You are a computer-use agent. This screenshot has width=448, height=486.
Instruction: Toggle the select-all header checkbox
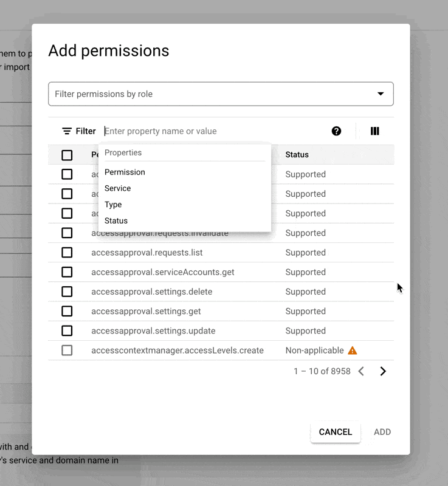pos(67,155)
